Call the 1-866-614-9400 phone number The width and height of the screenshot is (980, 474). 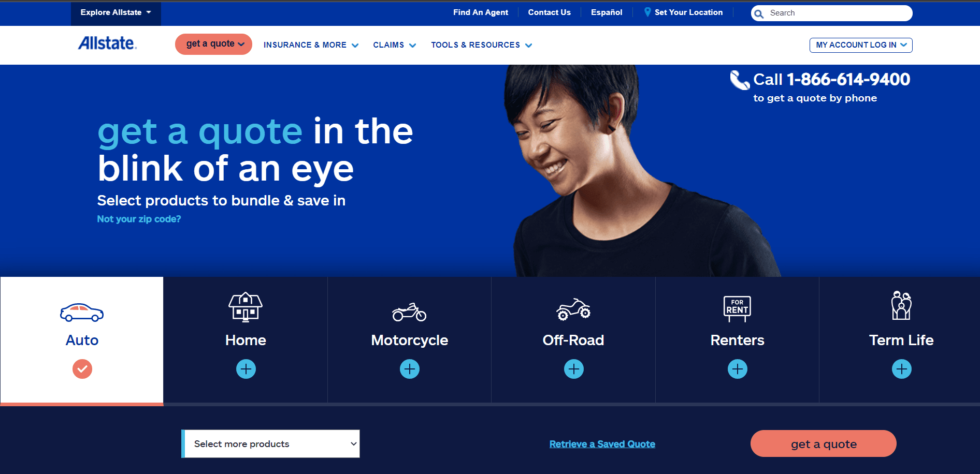(848, 79)
